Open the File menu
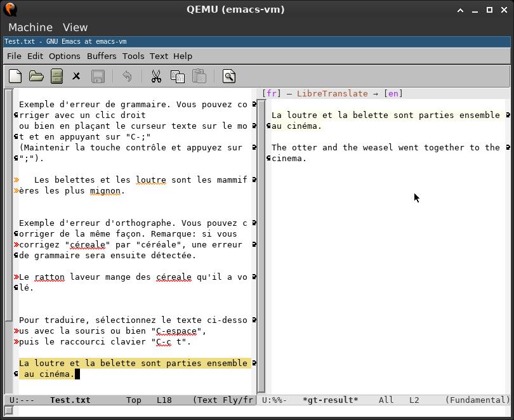Image resolution: width=514 pixels, height=420 pixels. [14, 56]
